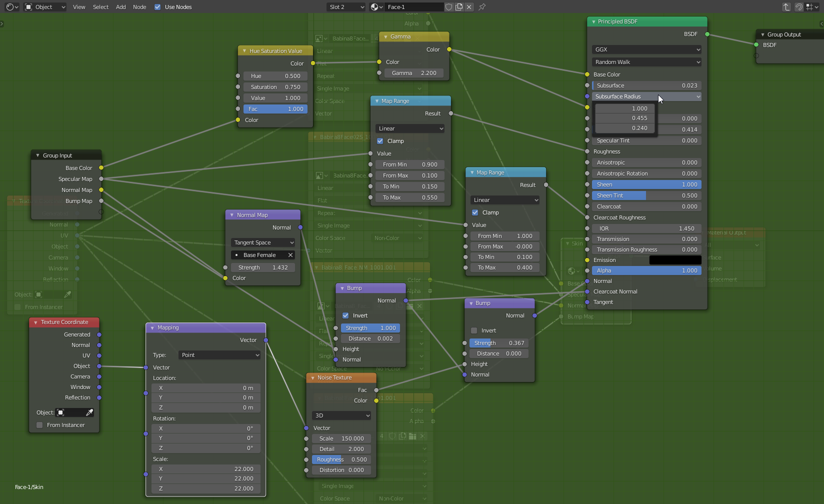The width and height of the screenshot is (824, 504).
Task: Toggle the fake user shield icon
Action: pyautogui.click(x=449, y=7)
